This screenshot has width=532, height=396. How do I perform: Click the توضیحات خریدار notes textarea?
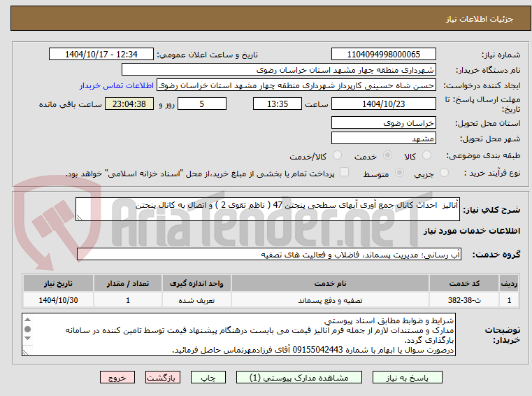[238, 334]
